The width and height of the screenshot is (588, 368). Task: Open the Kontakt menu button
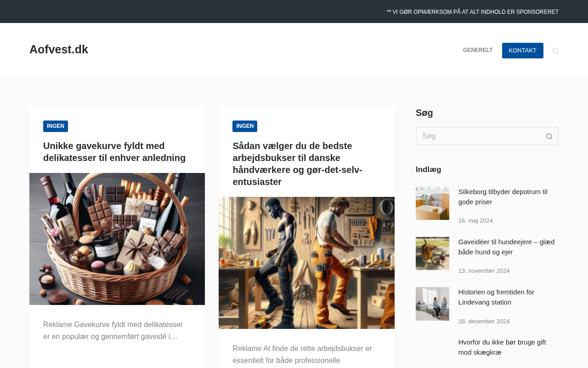523,51
